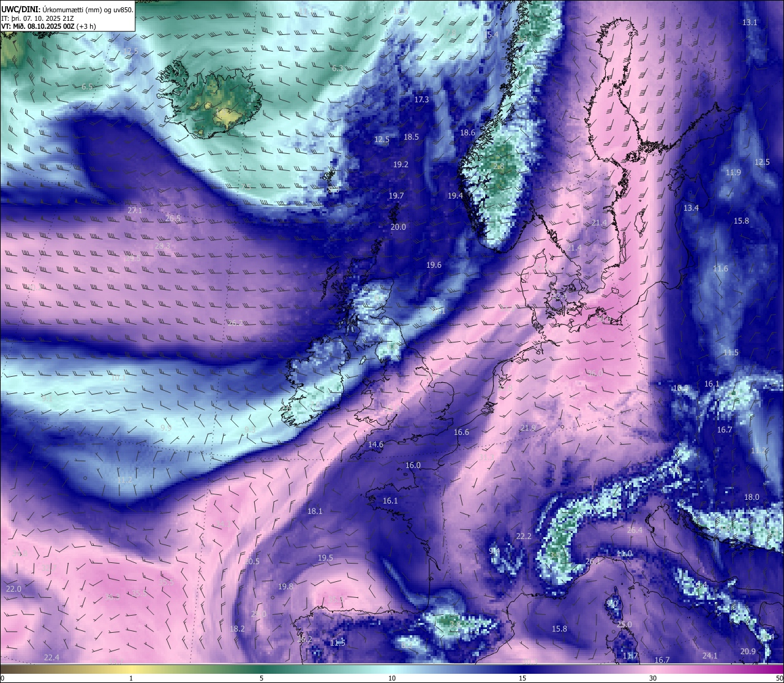
Task: Click the UWC/DINI Úrkomumætti title text
Action: tap(67, 9)
